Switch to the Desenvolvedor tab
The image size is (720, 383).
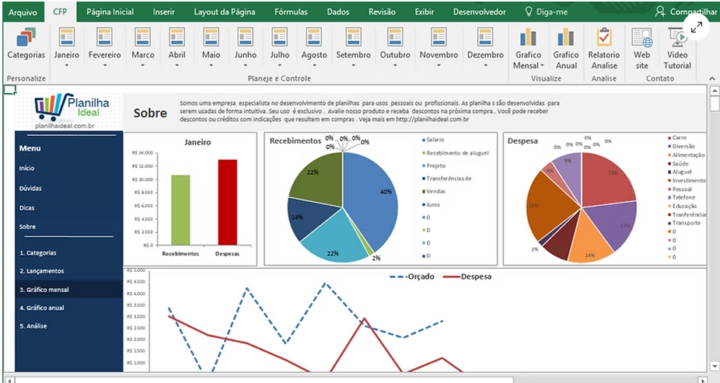[479, 12]
